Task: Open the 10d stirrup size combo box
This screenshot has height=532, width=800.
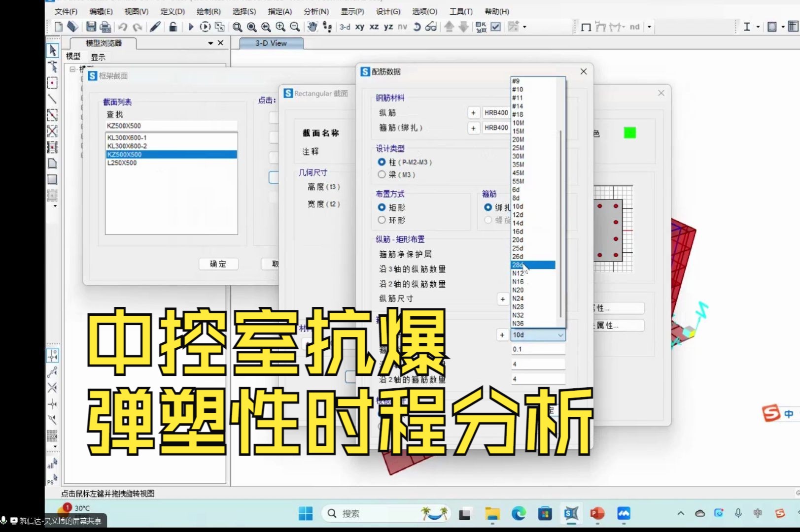Action: pyautogui.click(x=538, y=335)
